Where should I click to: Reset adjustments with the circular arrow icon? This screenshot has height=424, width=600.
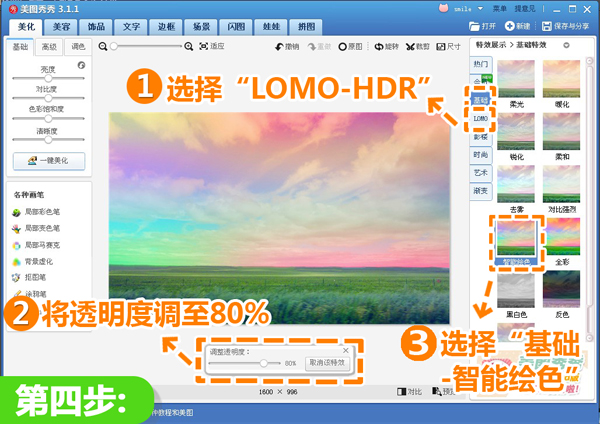pos(81,65)
